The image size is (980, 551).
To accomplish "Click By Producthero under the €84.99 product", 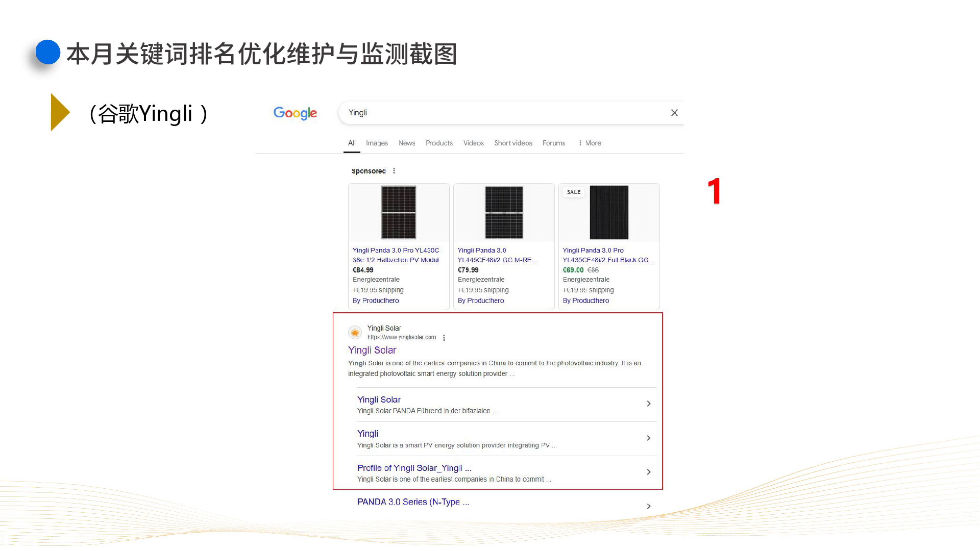I will pos(376,300).
